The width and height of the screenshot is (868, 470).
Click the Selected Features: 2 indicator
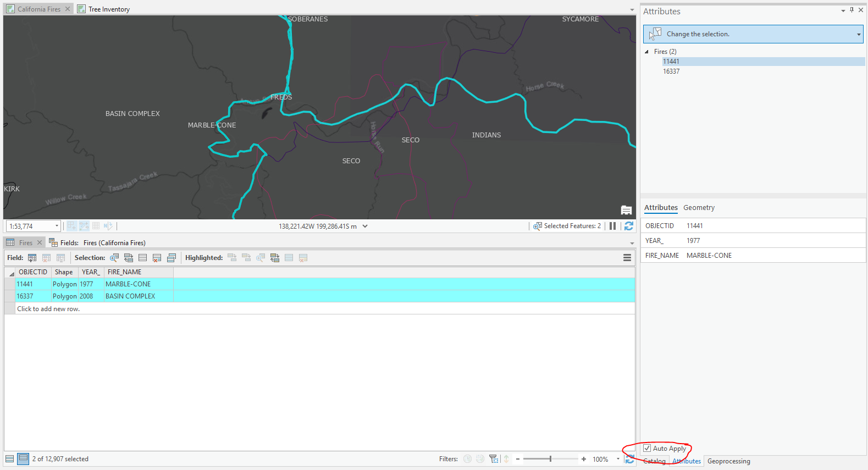pyautogui.click(x=567, y=226)
